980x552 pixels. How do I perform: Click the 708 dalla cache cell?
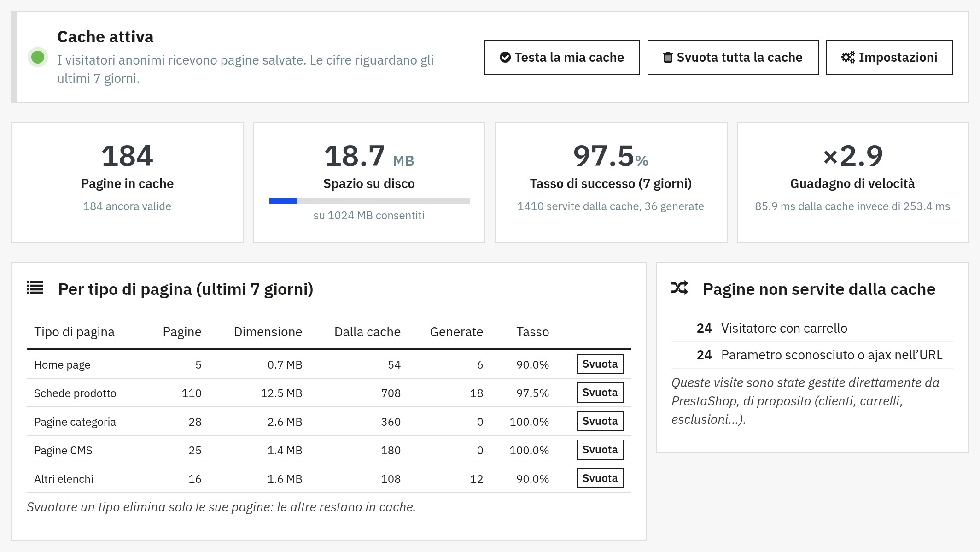point(391,393)
